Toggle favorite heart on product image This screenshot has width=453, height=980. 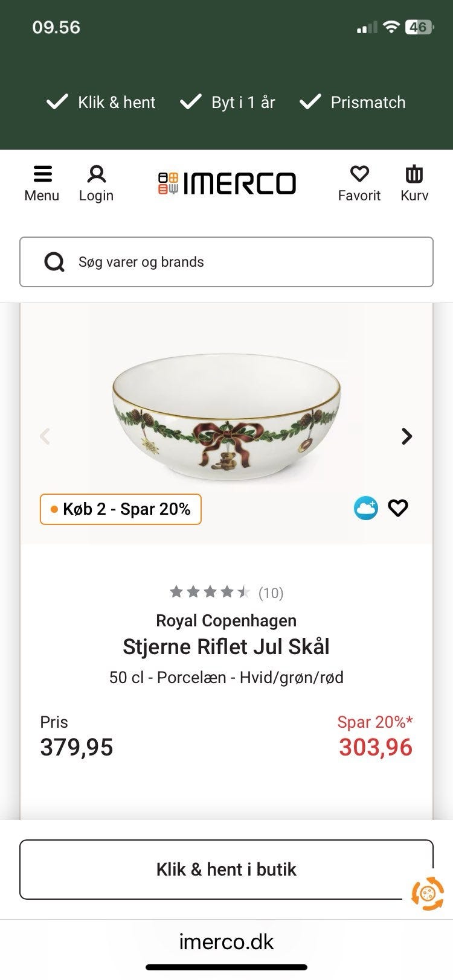pyautogui.click(x=398, y=509)
